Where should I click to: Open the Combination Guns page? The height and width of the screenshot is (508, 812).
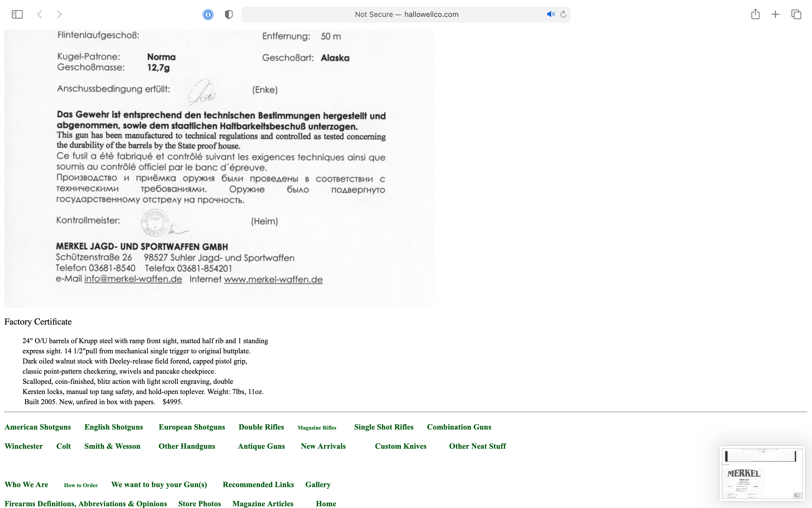point(459,427)
